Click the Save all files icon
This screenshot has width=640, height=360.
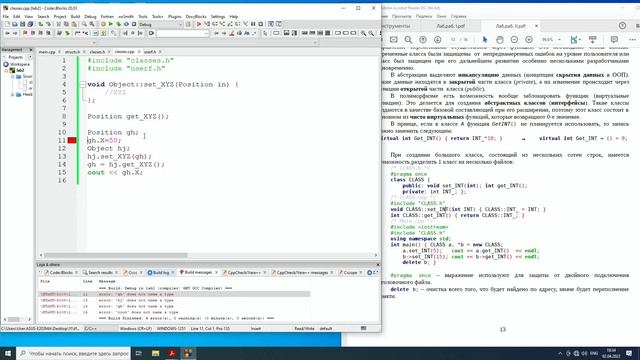pyautogui.click(x=30, y=24)
